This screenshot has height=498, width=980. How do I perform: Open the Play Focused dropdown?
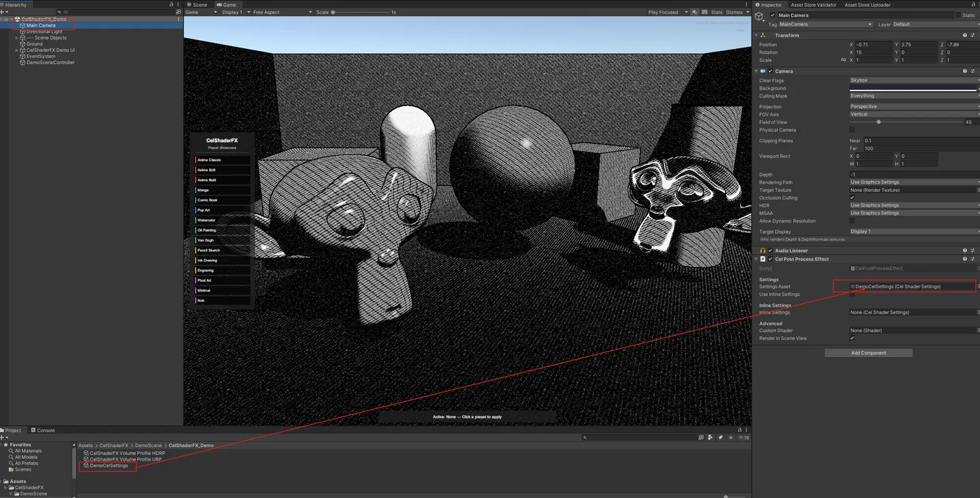[668, 12]
